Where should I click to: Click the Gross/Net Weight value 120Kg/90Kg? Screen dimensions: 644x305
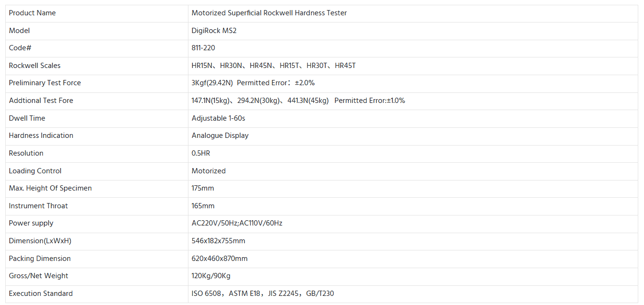pyautogui.click(x=211, y=276)
